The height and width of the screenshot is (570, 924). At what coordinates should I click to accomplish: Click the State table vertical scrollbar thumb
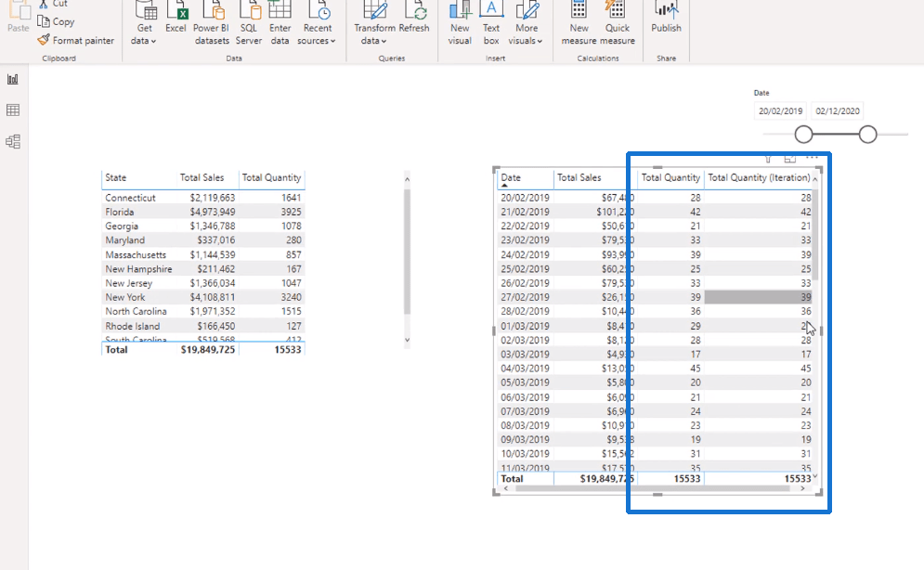pos(407,252)
